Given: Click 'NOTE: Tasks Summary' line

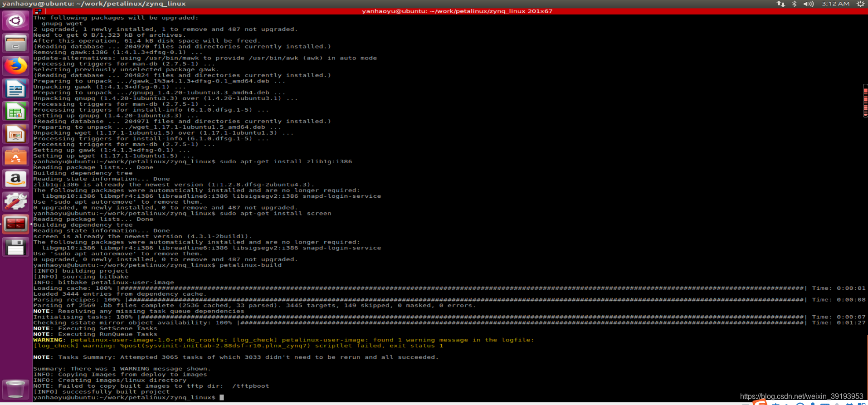Looking at the screenshot, I should [x=236, y=357].
